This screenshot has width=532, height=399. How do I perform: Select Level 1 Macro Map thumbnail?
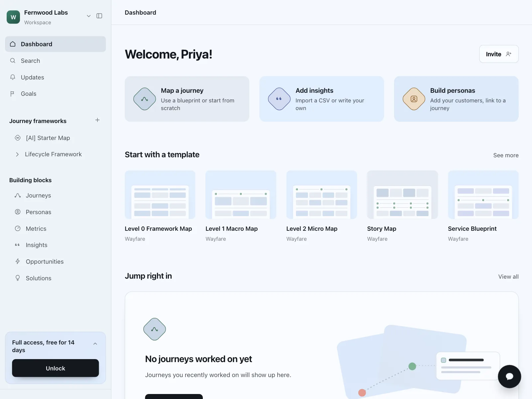(241, 195)
